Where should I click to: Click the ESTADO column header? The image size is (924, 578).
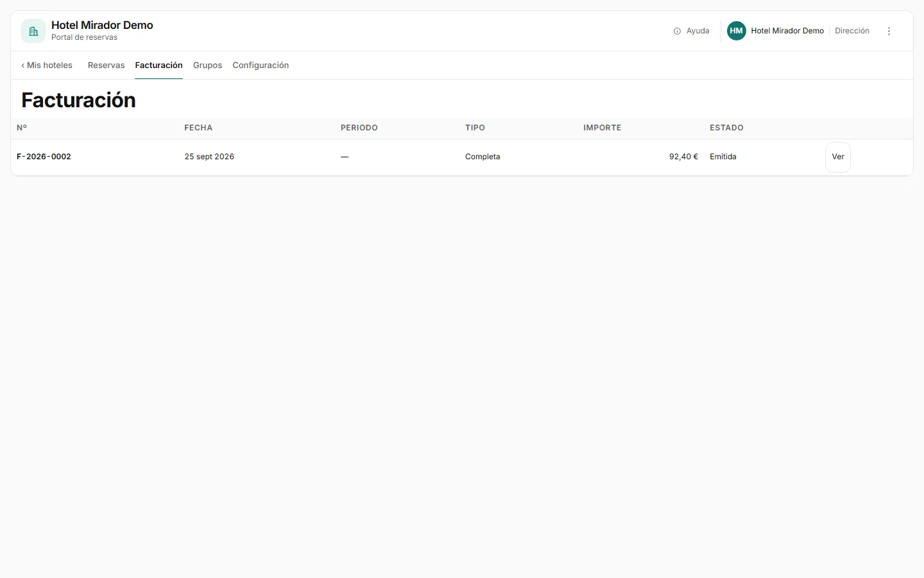[726, 128]
